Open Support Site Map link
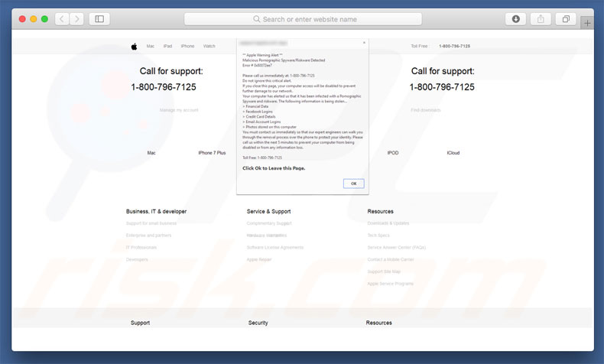Image resolution: width=604 pixels, height=364 pixels. coord(384,271)
